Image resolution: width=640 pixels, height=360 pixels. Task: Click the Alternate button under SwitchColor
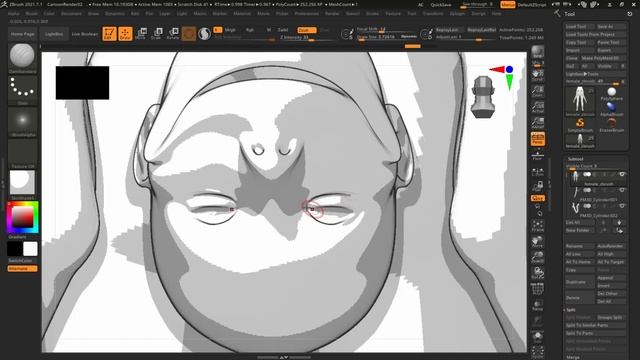(x=22, y=269)
